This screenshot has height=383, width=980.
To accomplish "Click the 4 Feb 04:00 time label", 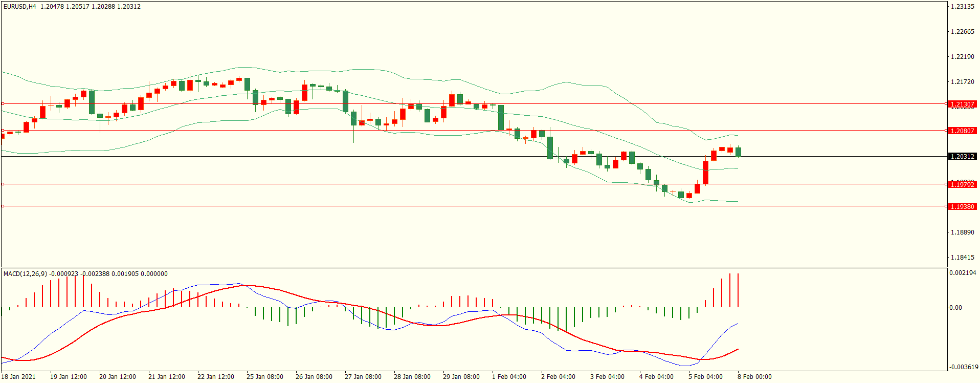I will [656, 377].
